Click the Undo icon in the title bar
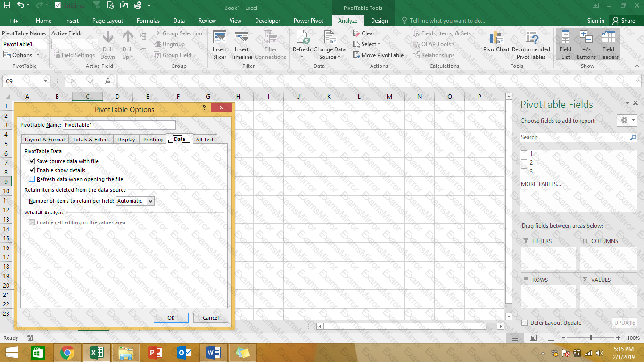 pos(20,6)
